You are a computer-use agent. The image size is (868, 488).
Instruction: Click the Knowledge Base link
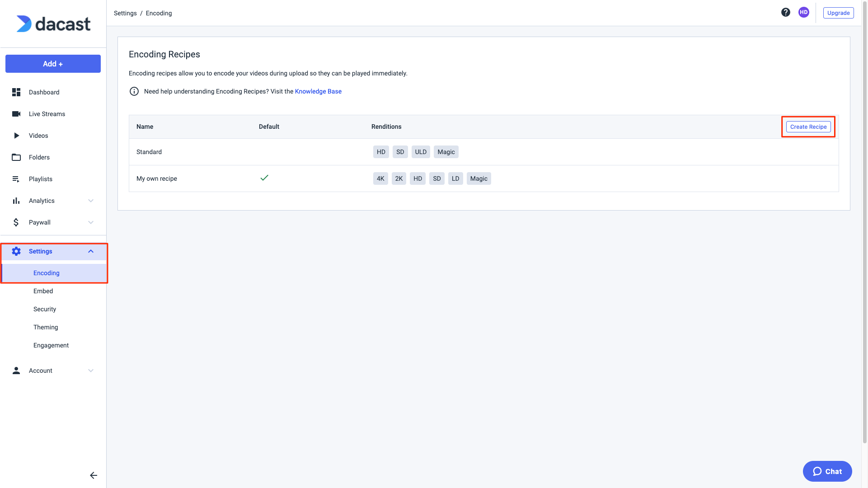(318, 91)
